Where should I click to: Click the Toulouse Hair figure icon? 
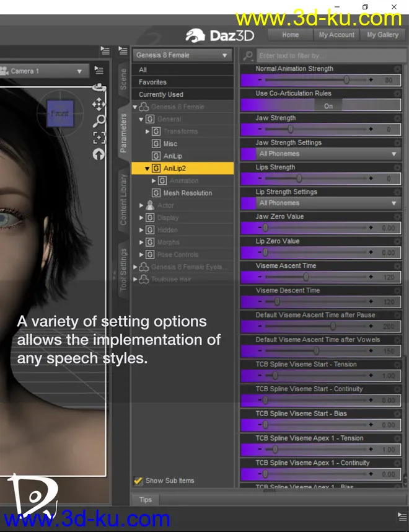click(x=144, y=279)
